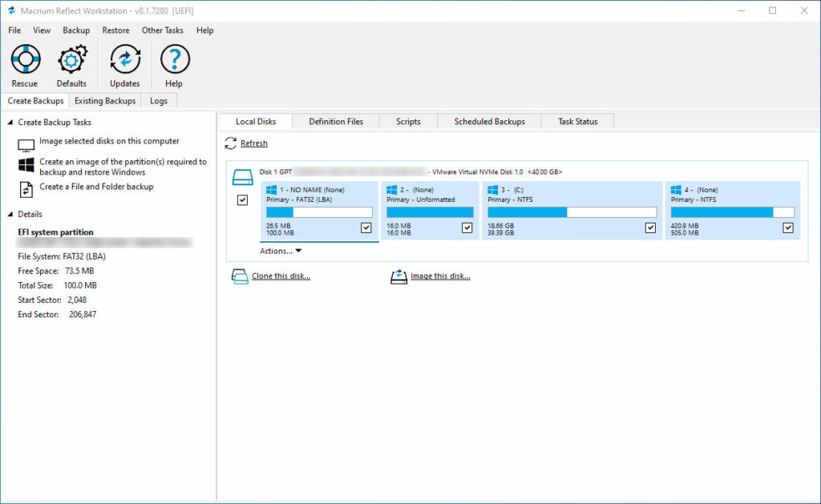
Task: Click usage bar of partition 2 Unformatted
Action: pos(430,212)
